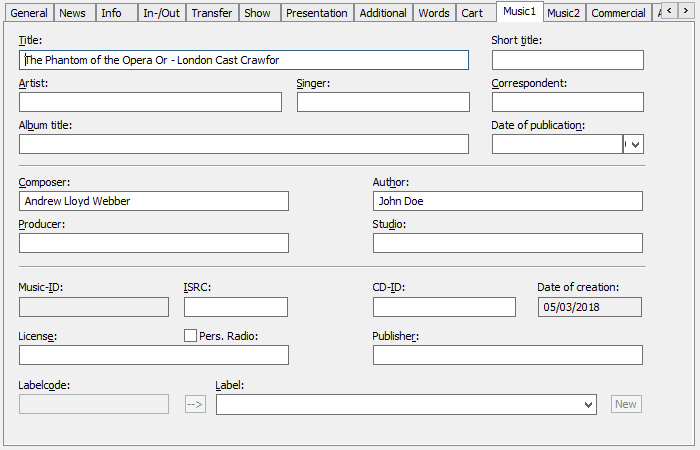Viewport: 700px width, 450px height.
Task: Select the Commercial tab
Action: pyautogui.click(x=618, y=13)
